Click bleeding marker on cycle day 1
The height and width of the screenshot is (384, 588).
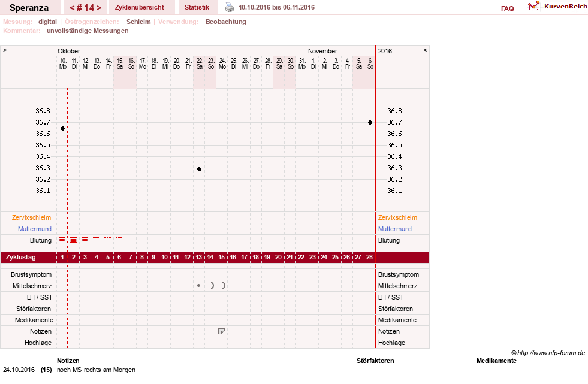(x=62, y=238)
